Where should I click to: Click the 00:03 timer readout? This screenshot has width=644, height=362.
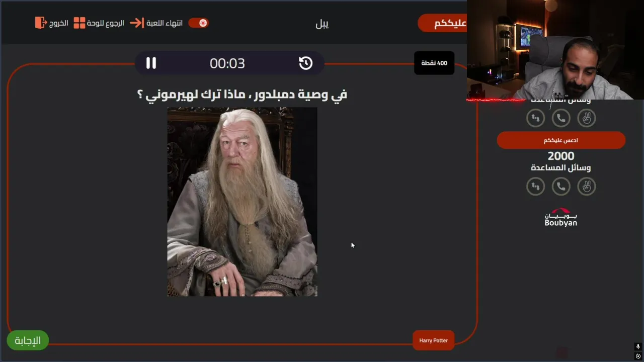[x=227, y=63]
